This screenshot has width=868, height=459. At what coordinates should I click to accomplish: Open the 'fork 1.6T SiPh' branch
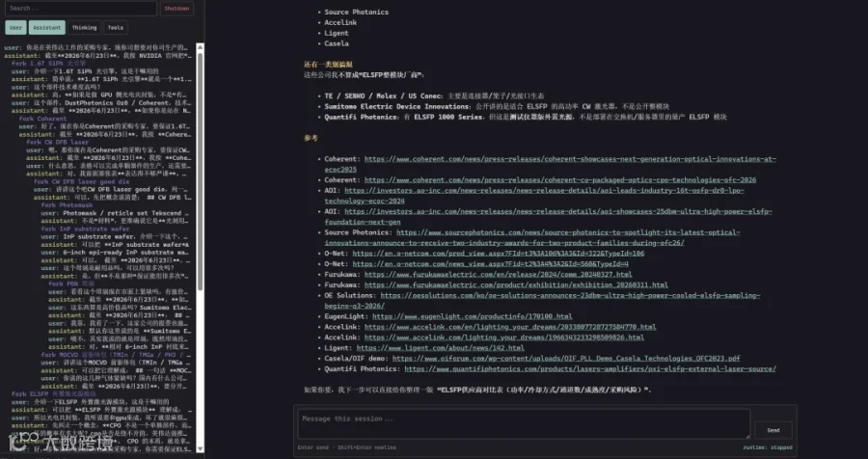pos(48,64)
